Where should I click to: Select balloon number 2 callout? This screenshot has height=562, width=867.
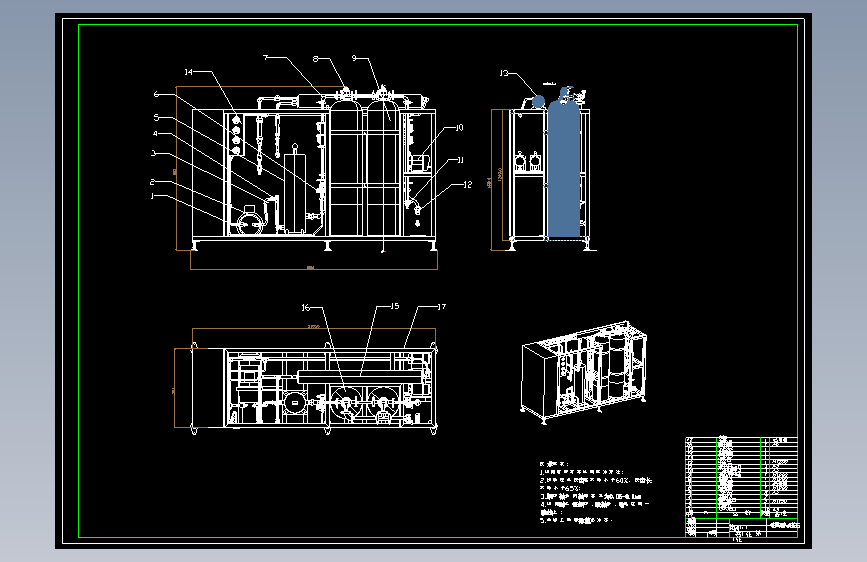pyautogui.click(x=152, y=182)
